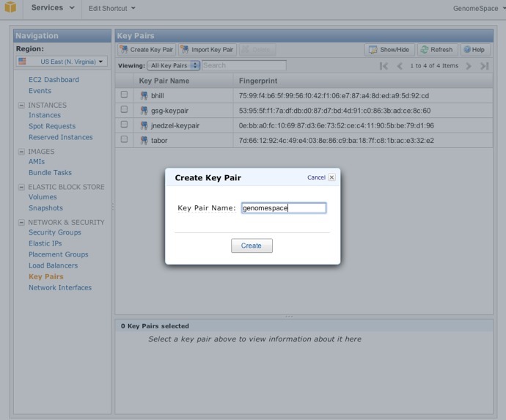This screenshot has width=506, height=420.
Task: Open the Edit Shortcut menu
Action: (112, 8)
